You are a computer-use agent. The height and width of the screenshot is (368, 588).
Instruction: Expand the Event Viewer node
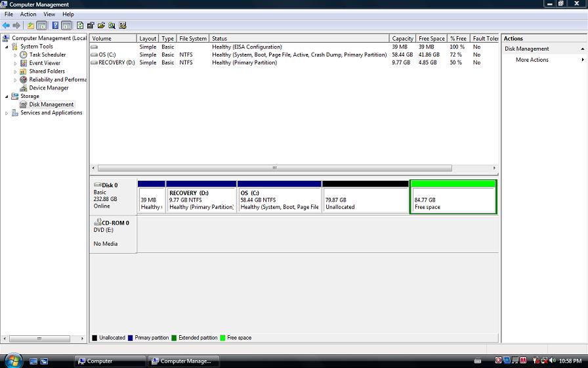[15, 64]
